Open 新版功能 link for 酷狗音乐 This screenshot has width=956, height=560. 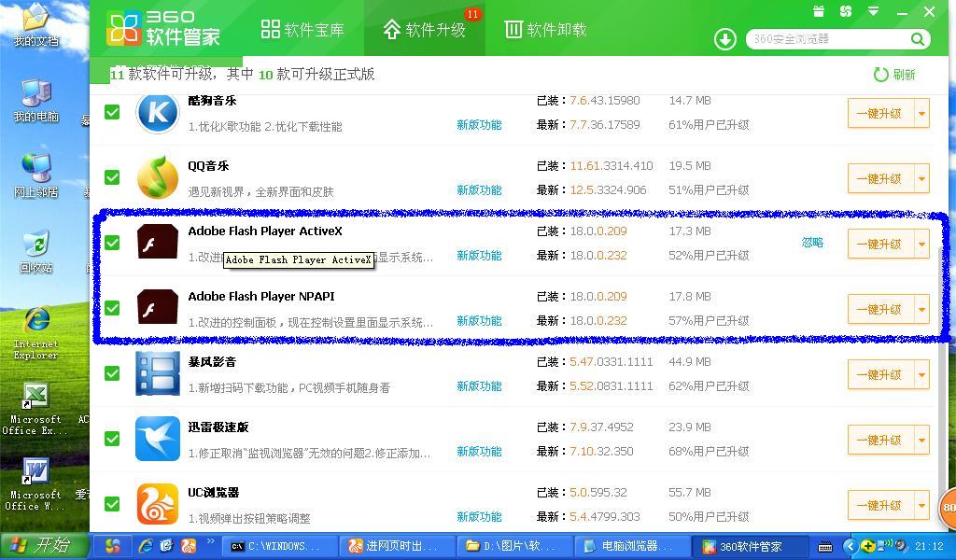pos(479,125)
